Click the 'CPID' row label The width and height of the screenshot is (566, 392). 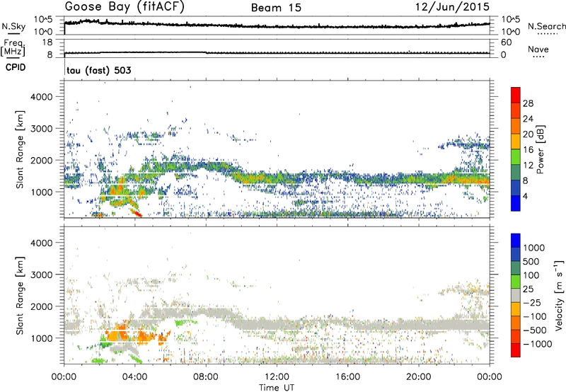16,67
